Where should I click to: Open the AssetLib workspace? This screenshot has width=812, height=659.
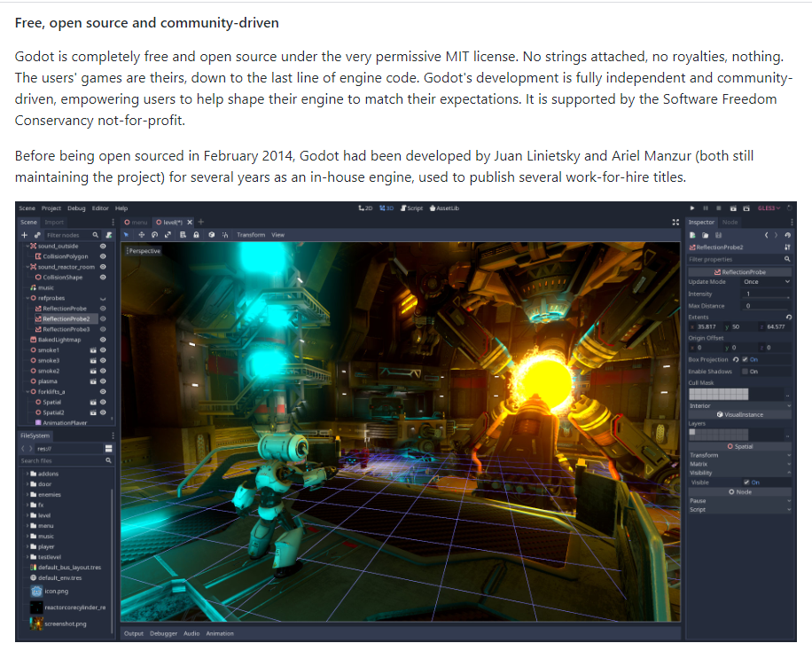444,208
